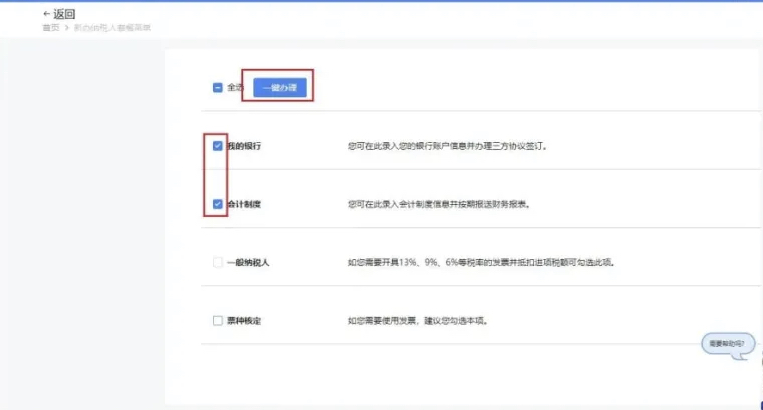The height and width of the screenshot is (410, 763).
Task: Click the bank account description text
Action: (x=447, y=146)
